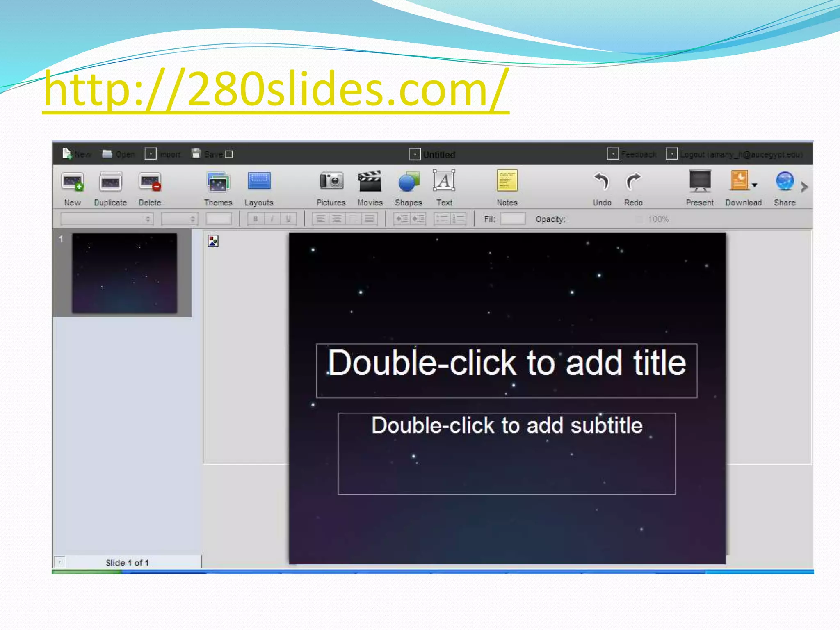Open the font size combo box

pos(180,219)
